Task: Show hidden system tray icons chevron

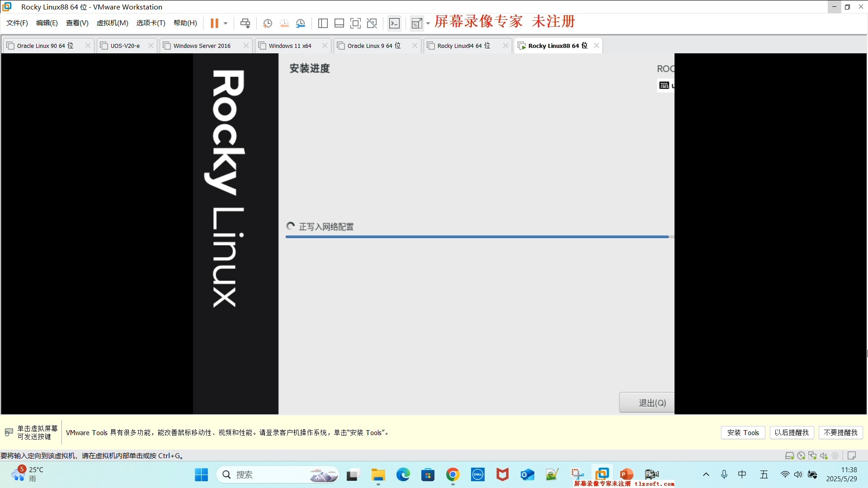Action: pyautogui.click(x=706, y=474)
